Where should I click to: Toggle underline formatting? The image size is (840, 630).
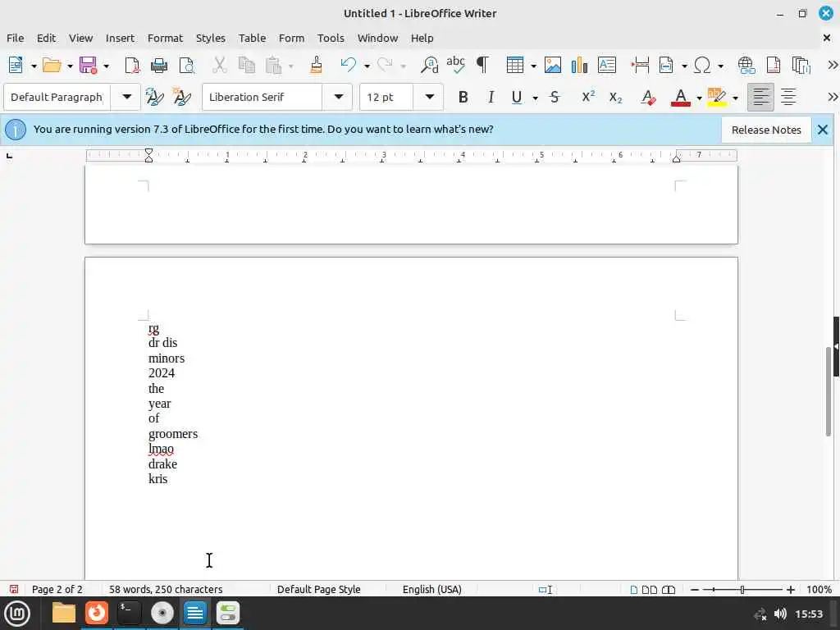[517, 97]
